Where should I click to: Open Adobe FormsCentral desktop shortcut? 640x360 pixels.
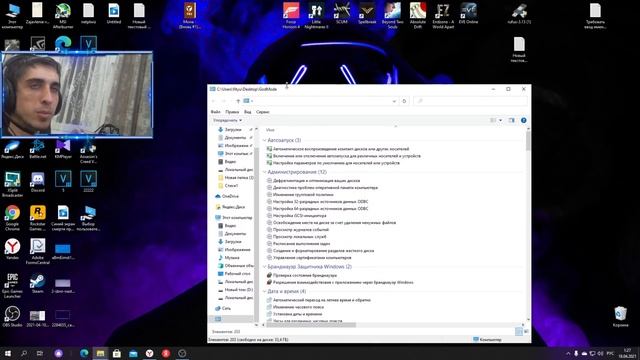(38, 251)
